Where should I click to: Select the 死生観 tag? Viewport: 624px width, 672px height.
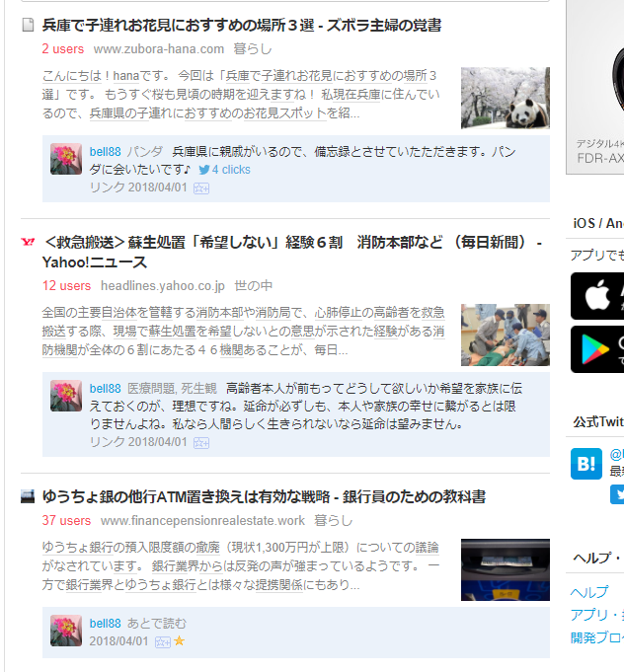pos(199,389)
